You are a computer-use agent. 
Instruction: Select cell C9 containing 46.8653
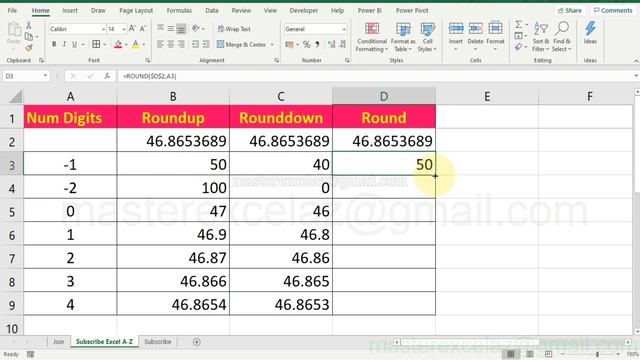(281, 304)
